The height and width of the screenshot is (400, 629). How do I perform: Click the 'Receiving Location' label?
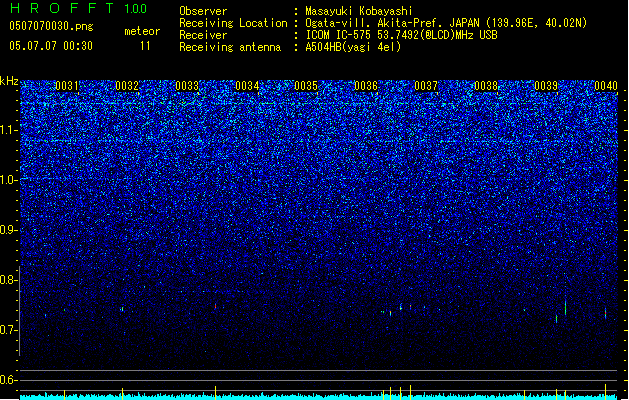click(233, 23)
